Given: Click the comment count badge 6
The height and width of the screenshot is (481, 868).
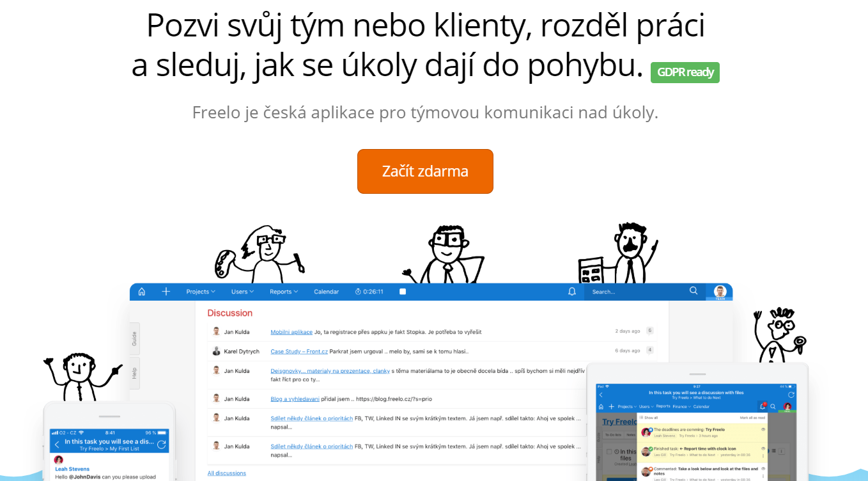Looking at the screenshot, I should click(x=650, y=331).
